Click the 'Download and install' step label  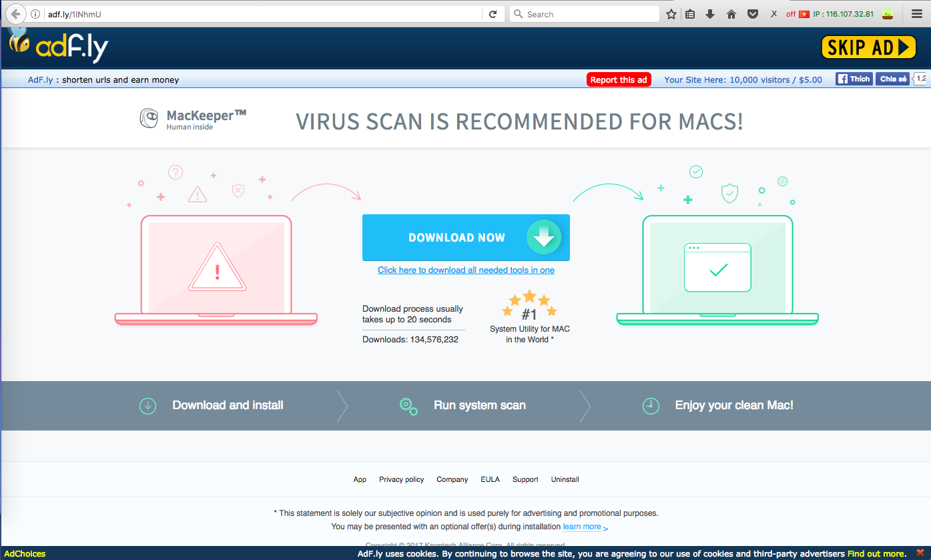point(228,405)
